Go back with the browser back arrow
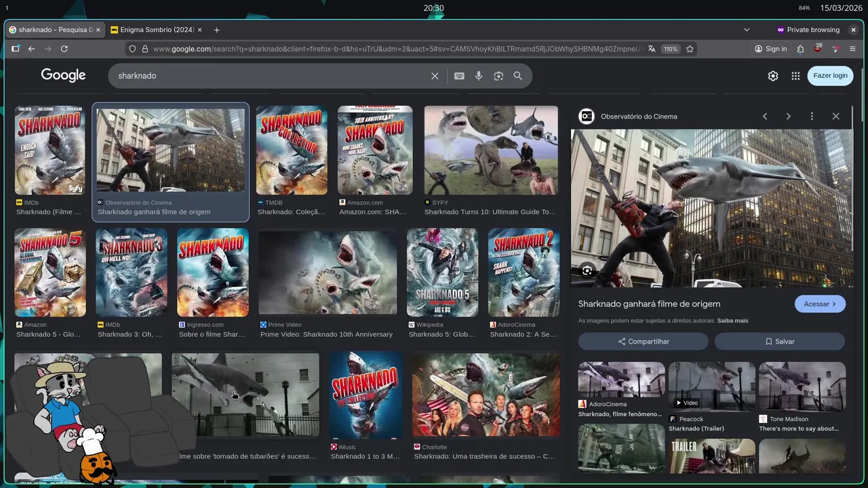This screenshot has width=868, height=488. pyautogui.click(x=31, y=49)
